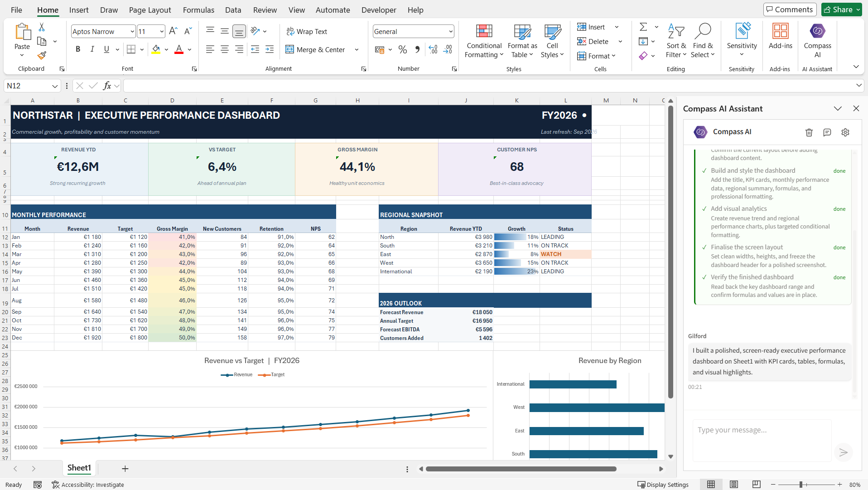Click the Fill down icon in Editing

click(643, 41)
